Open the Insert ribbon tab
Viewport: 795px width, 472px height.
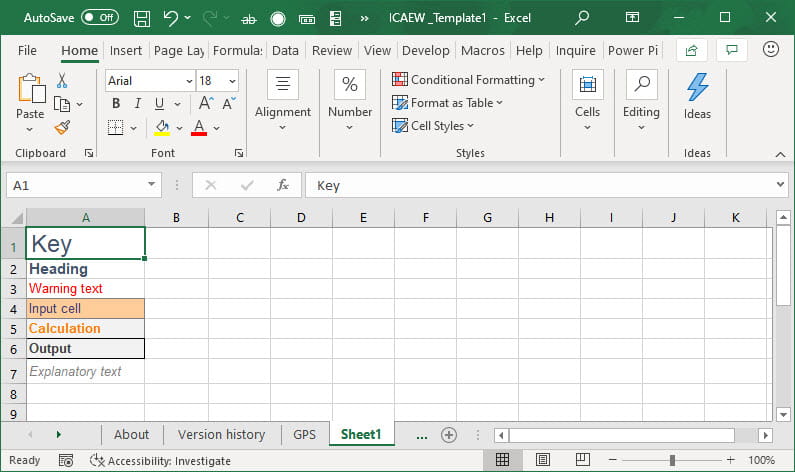[x=126, y=51]
